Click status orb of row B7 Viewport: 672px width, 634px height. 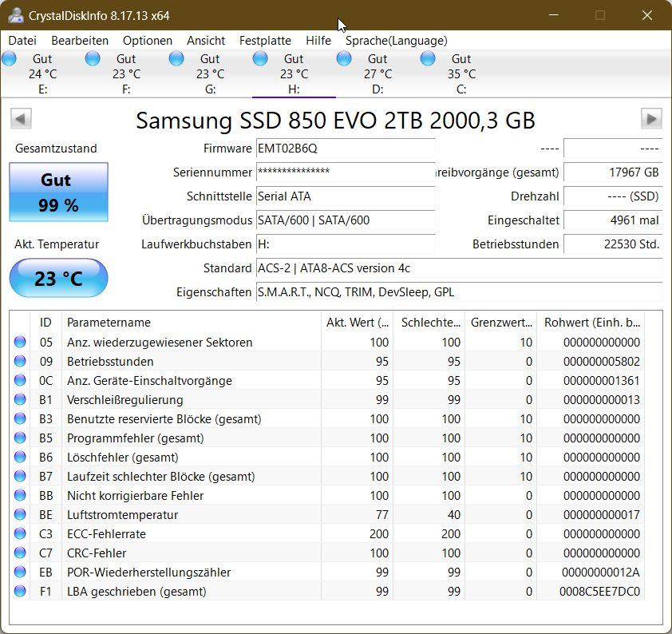coord(20,476)
